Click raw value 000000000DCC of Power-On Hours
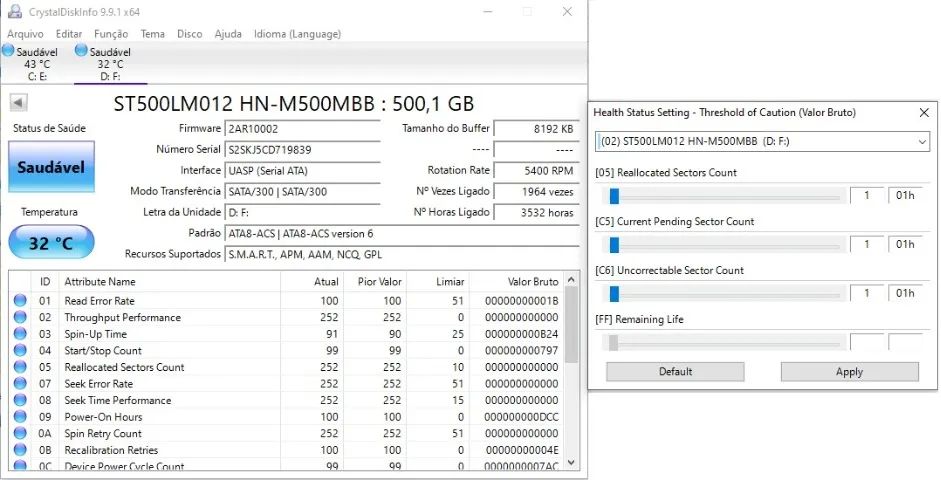The width and height of the screenshot is (941, 480). 521,416
